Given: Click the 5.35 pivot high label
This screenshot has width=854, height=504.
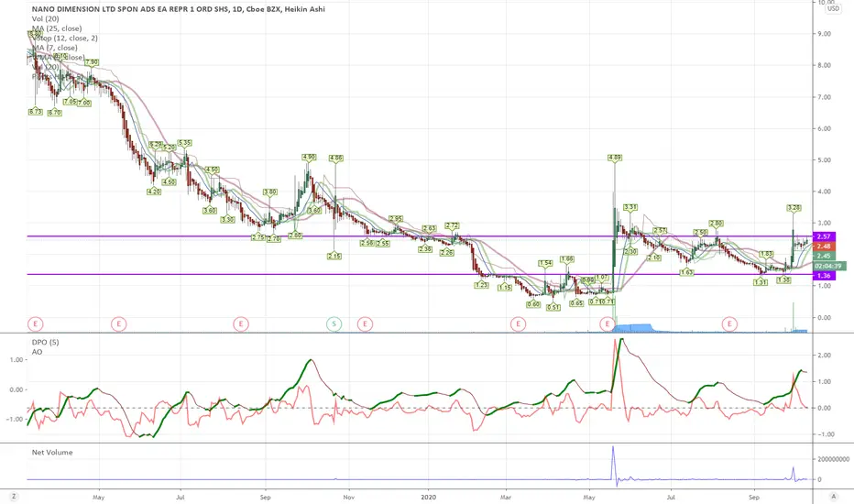Looking at the screenshot, I should pos(184,143).
